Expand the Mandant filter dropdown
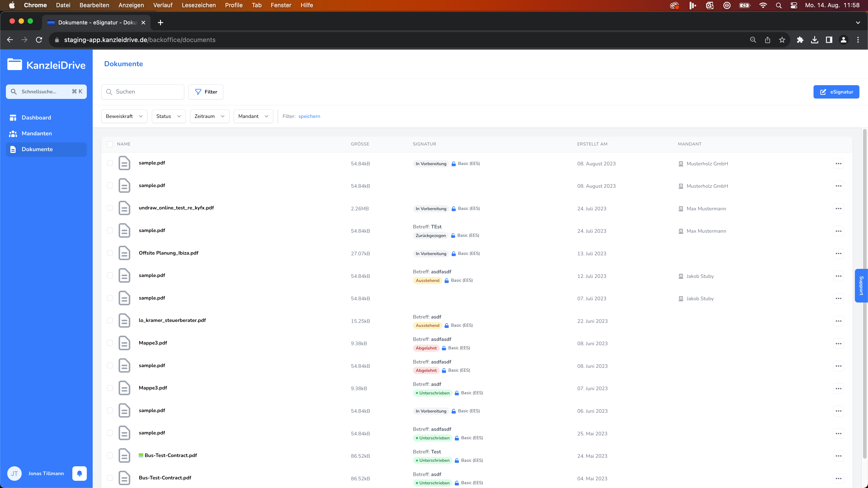This screenshot has width=868, height=488. click(x=253, y=116)
